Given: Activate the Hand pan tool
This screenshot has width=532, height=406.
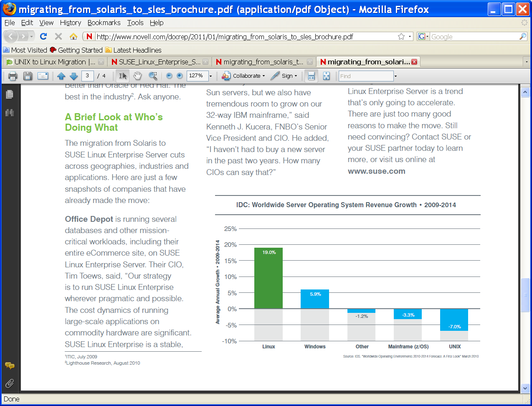Looking at the screenshot, I should pyautogui.click(x=137, y=76).
